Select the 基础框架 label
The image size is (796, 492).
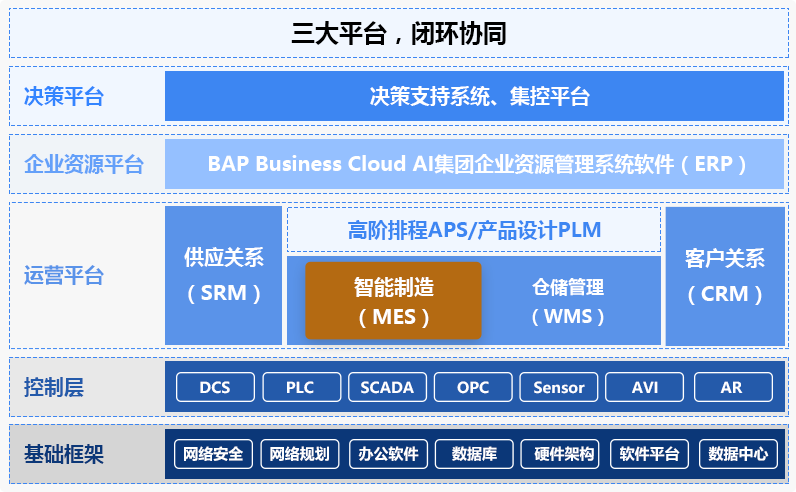(x=64, y=454)
